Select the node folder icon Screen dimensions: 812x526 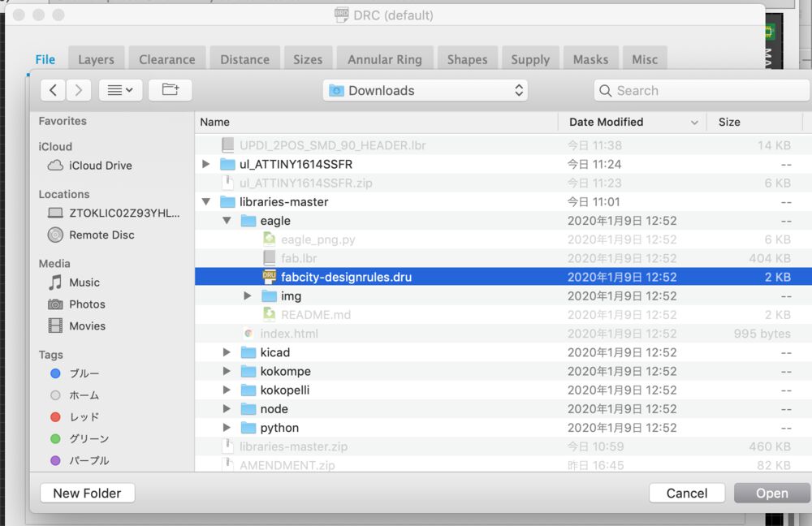tap(248, 409)
